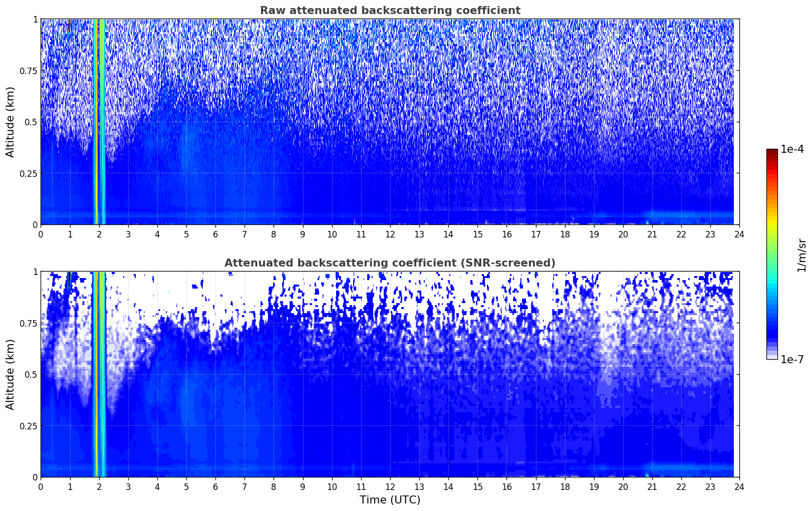812x511 pixels.
Task: Click the '0.75' altitude tick on top plot
Action: pos(29,71)
